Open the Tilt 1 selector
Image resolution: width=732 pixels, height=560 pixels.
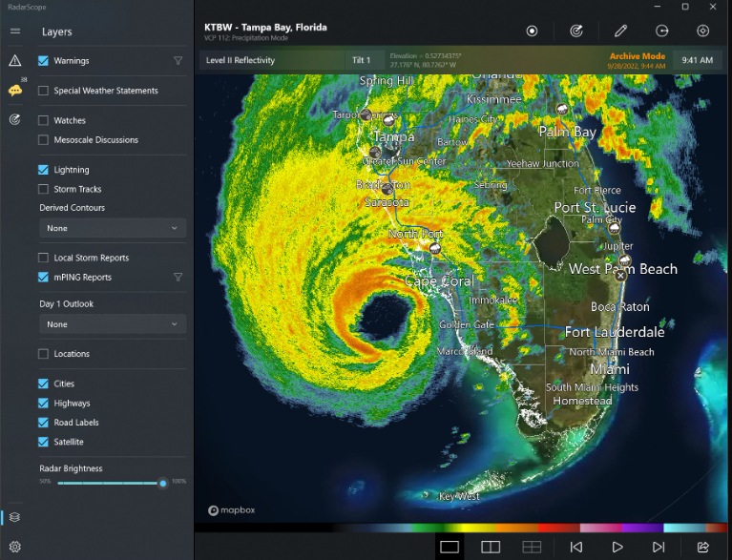pyautogui.click(x=366, y=60)
